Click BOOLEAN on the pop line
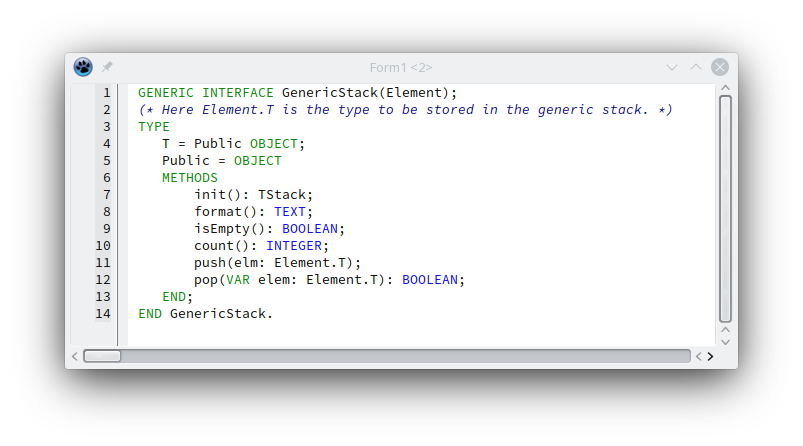Viewport: 803px width, 446px height. [x=430, y=280]
